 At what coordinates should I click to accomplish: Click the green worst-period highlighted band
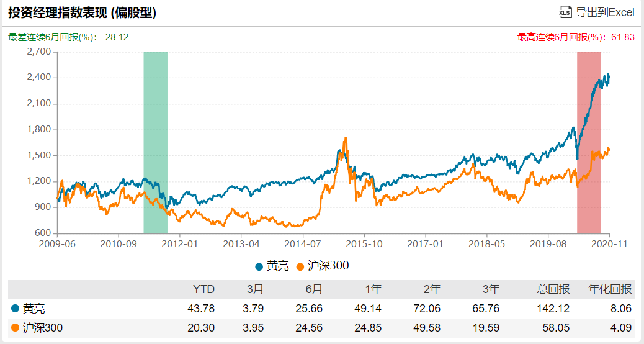(155, 143)
